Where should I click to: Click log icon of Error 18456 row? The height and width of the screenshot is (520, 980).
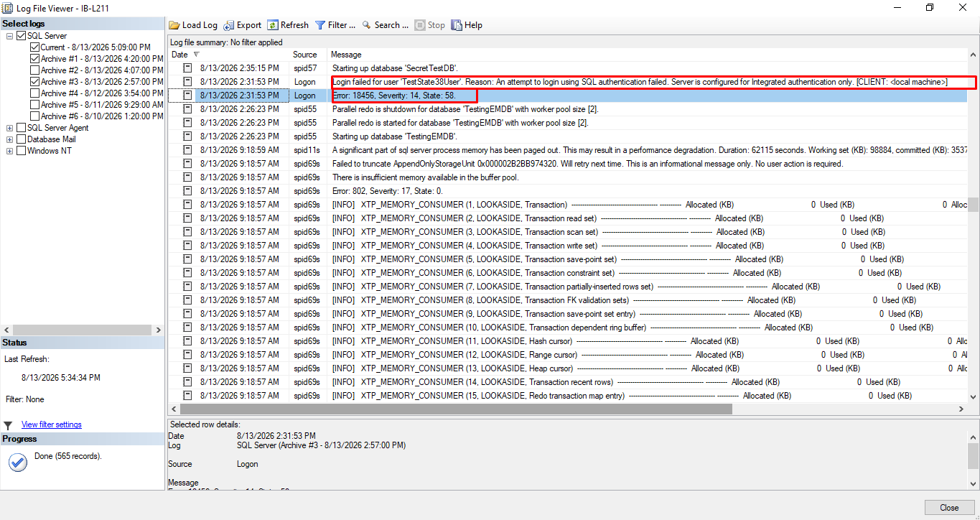tap(187, 96)
